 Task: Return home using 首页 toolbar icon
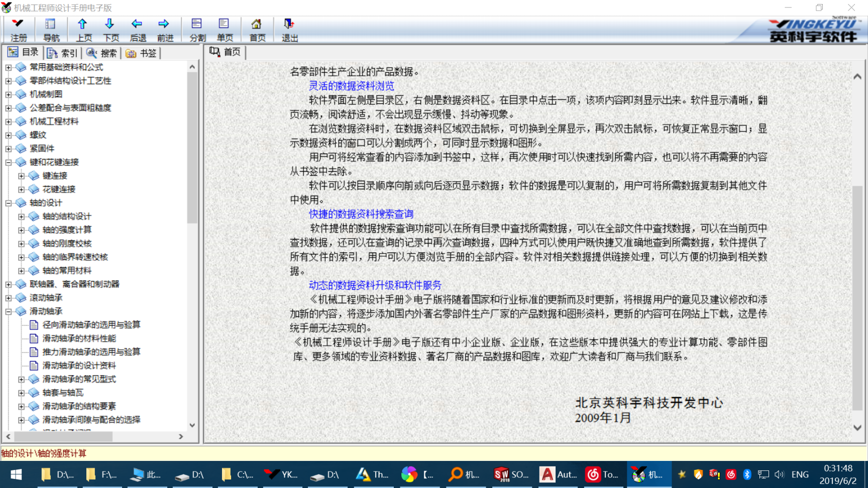(x=257, y=30)
